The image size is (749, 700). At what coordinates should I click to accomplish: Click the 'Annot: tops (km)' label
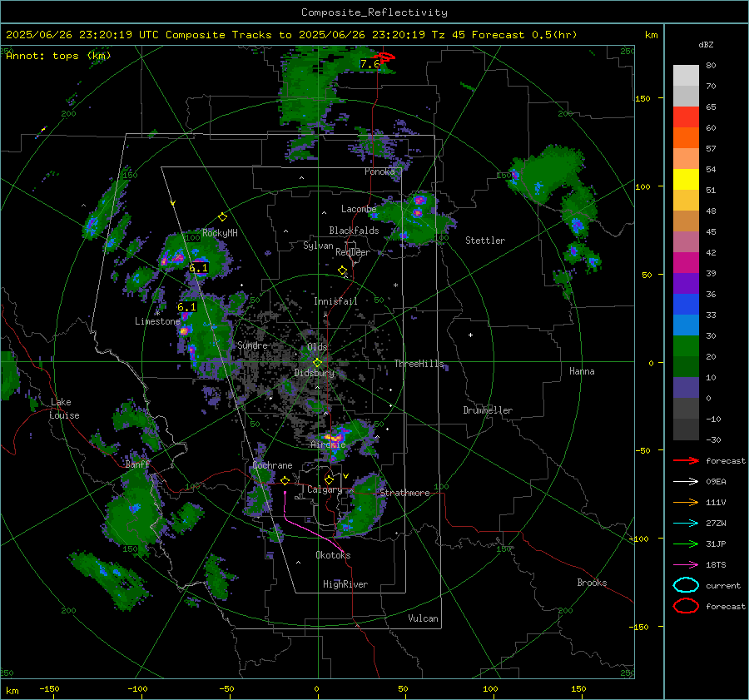(x=58, y=56)
